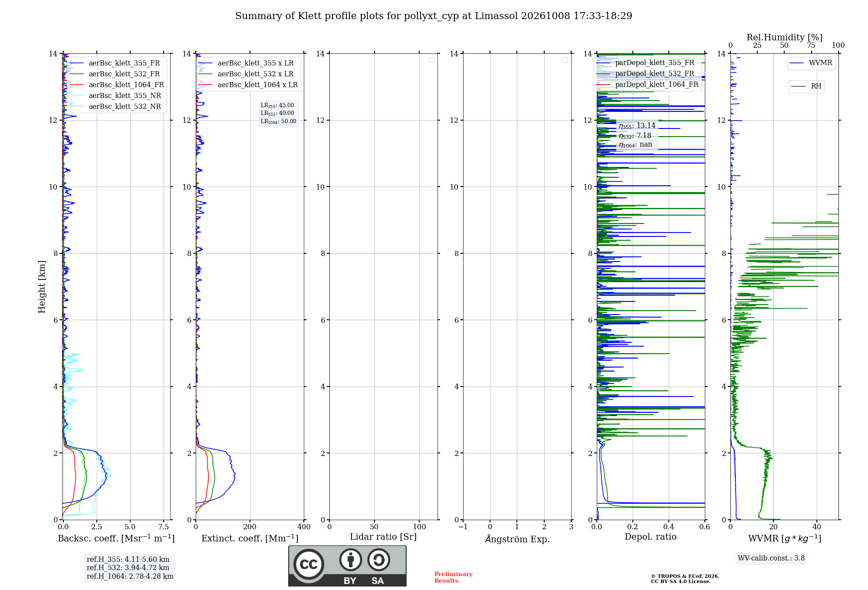Click the aerBsc_klett_532_NR legend entry

[115, 106]
